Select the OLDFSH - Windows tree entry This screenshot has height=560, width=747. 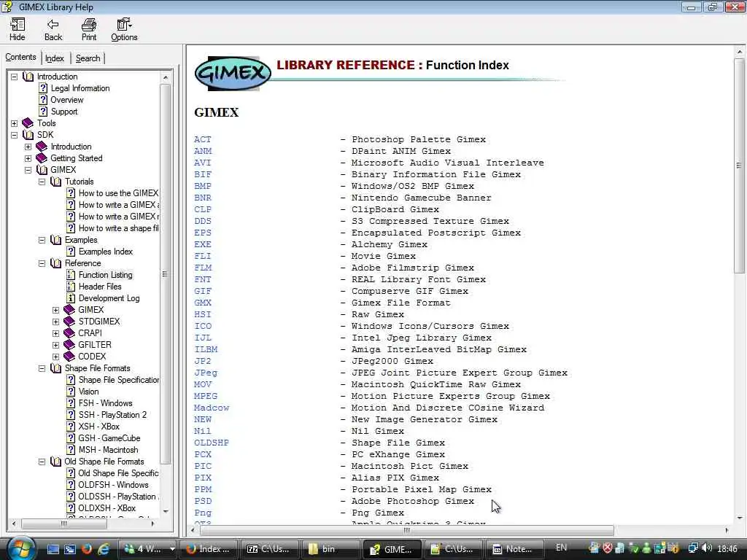tap(113, 485)
